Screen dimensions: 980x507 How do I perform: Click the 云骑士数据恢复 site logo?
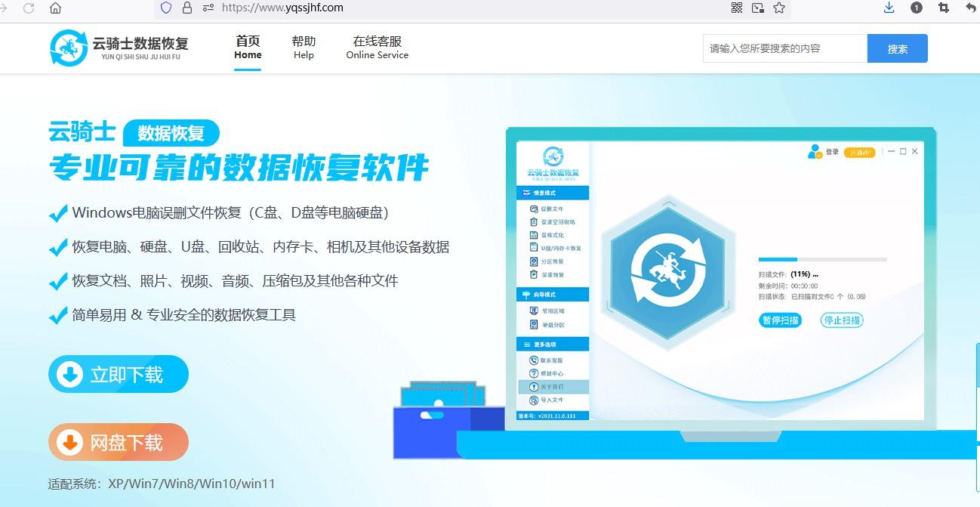119,48
